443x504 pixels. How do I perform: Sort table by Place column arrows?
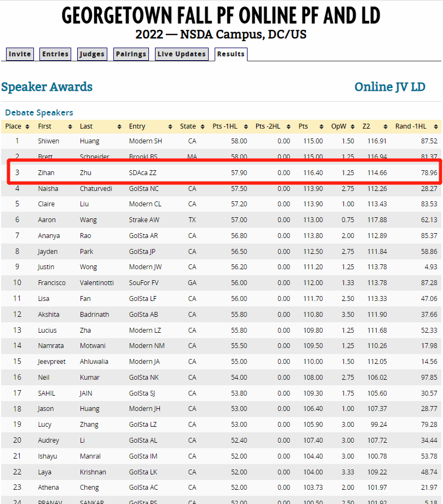pos(28,126)
